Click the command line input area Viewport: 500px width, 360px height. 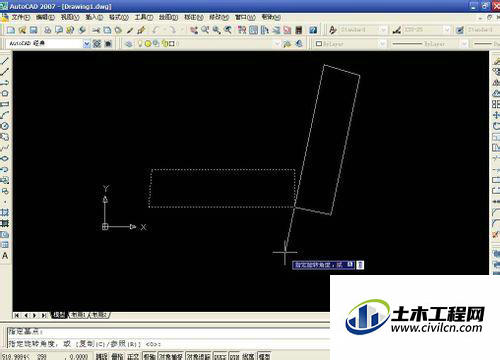click(x=168, y=344)
